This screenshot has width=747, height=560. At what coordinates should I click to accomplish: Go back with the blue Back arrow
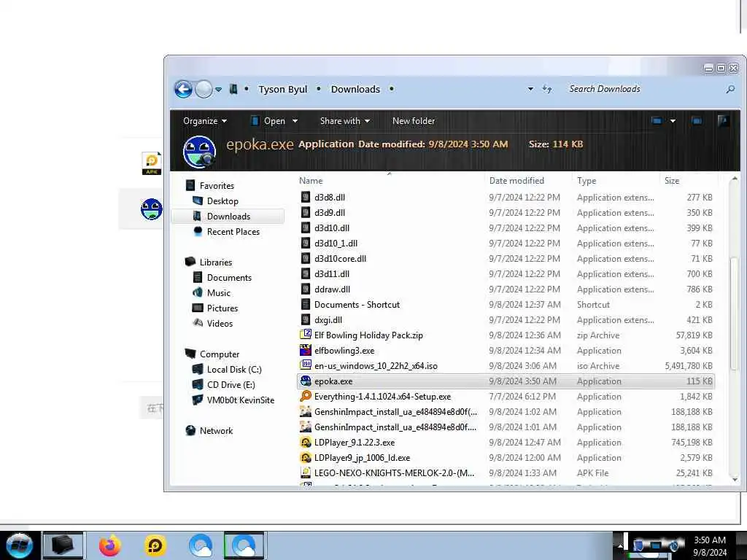coord(183,89)
